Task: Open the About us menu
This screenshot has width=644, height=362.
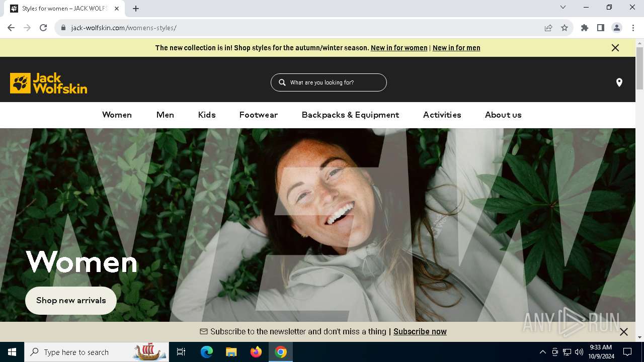Action: pyautogui.click(x=503, y=115)
